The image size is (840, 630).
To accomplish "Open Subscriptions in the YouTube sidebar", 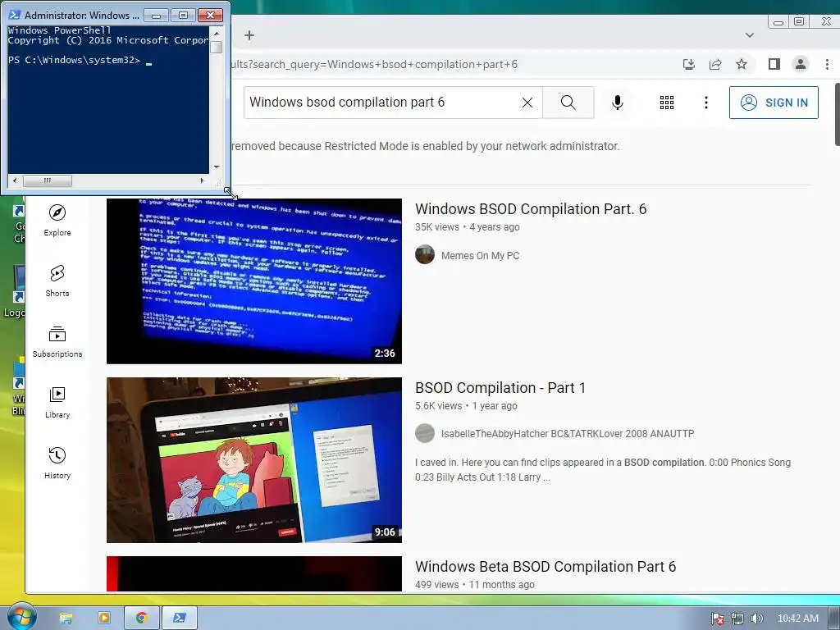I will pos(57,341).
